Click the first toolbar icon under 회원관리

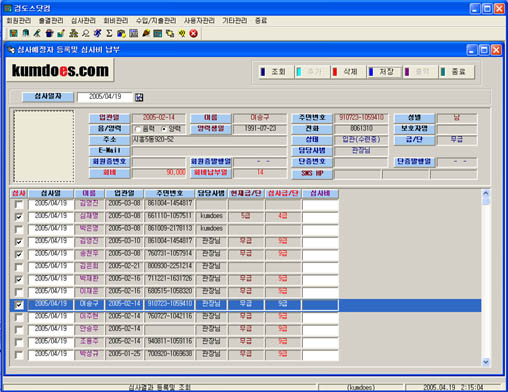(x=13, y=33)
